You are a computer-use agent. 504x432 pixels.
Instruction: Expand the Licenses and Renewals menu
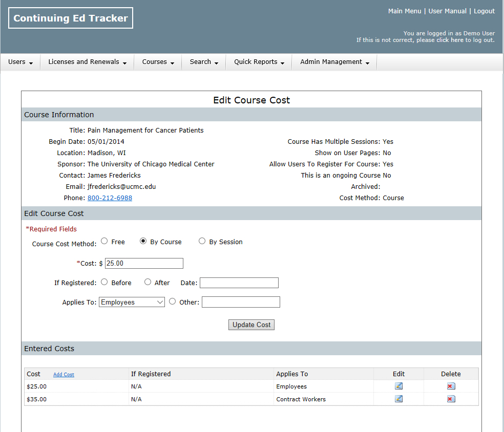(87, 62)
